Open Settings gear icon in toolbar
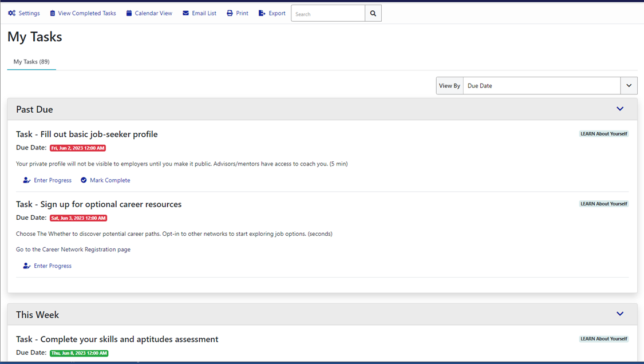644x364 pixels. coord(11,13)
